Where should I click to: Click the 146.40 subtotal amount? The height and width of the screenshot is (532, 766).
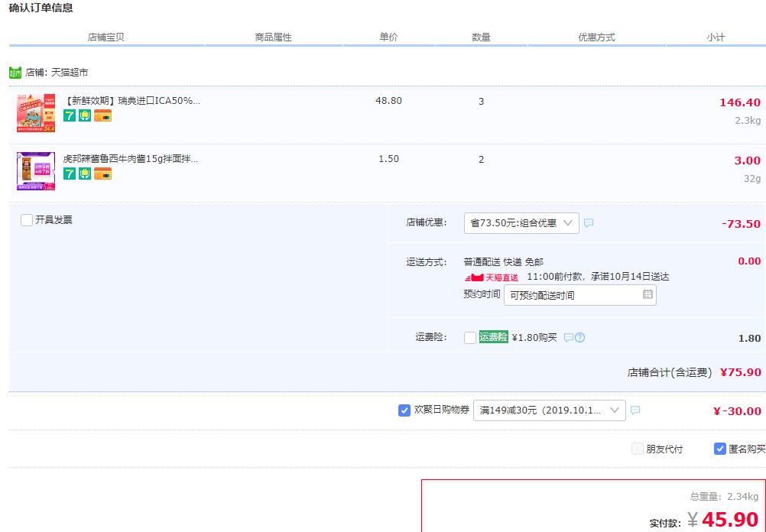(x=739, y=102)
